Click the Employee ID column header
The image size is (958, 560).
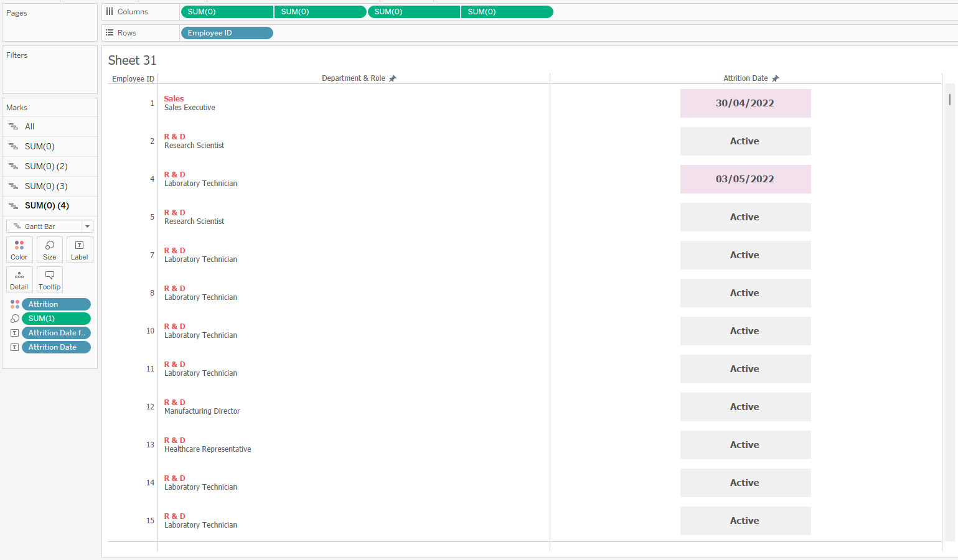click(x=133, y=79)
